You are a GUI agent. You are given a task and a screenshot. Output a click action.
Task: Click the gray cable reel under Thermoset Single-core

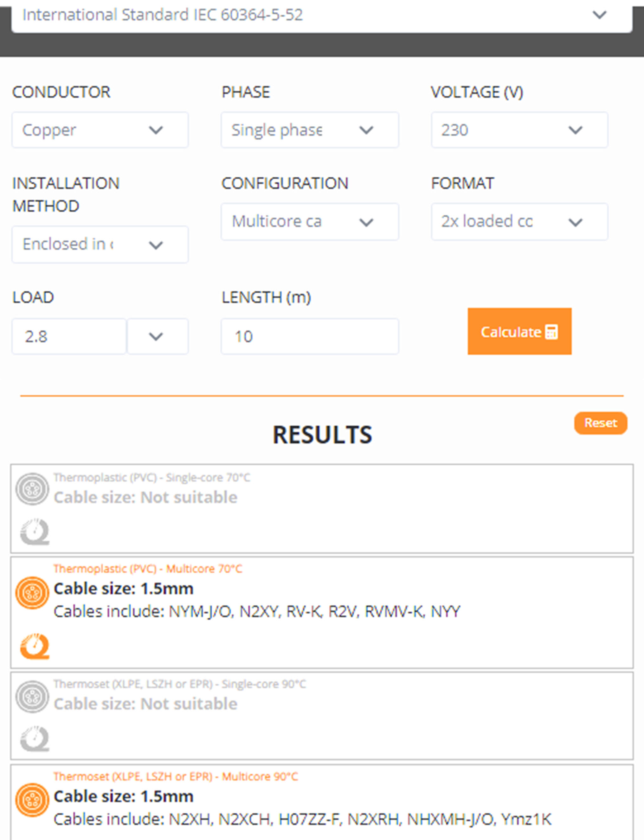click(x=35, y=738)
